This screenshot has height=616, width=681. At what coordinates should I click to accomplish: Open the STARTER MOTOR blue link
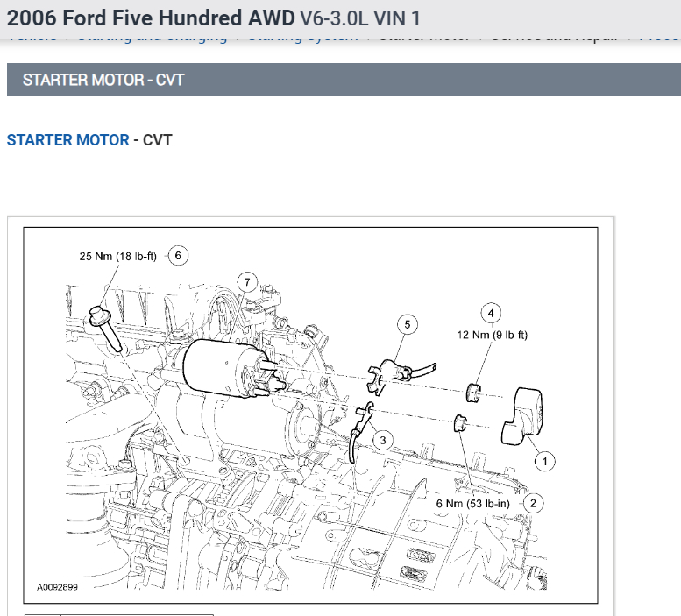(x=67, y=140)
